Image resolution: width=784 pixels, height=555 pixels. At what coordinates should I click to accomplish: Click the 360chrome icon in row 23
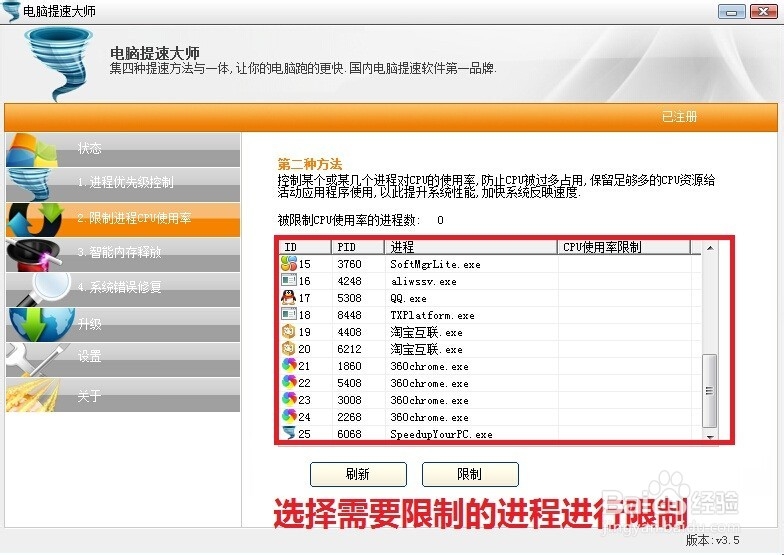289,400
